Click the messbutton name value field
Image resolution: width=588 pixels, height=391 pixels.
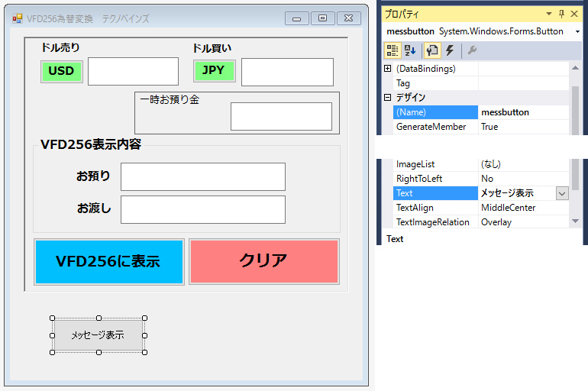pyautogui.click(x=524, y=112)
